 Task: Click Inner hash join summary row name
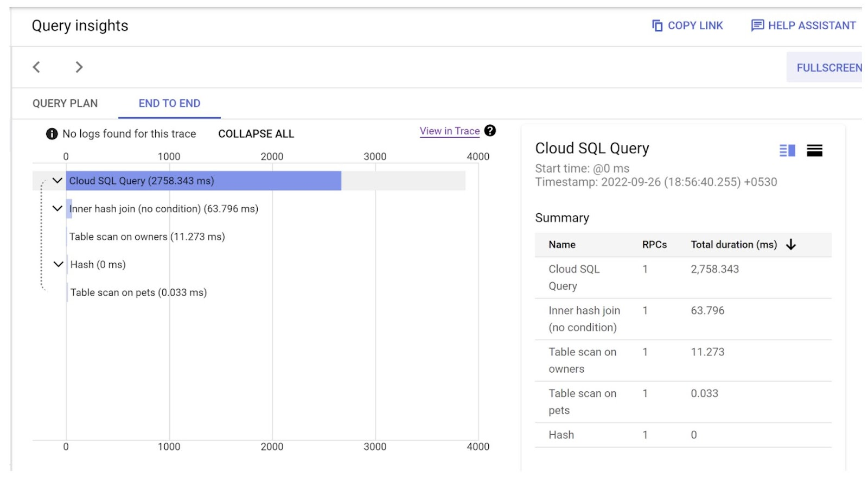(x=584, y=319)
